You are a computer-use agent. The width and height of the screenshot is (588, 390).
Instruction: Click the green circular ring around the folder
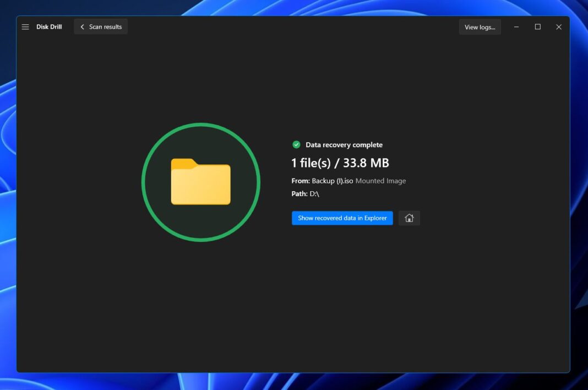(x=201, y=124)
